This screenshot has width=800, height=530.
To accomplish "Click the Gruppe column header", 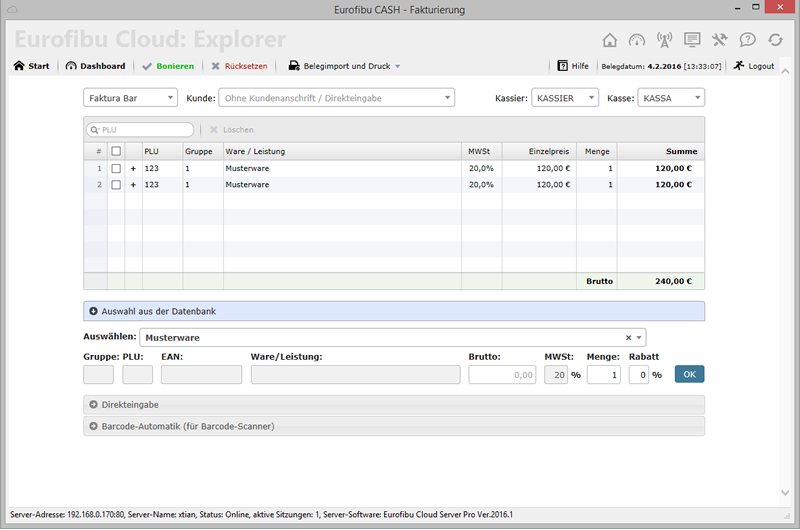I will tap(203, 152).
